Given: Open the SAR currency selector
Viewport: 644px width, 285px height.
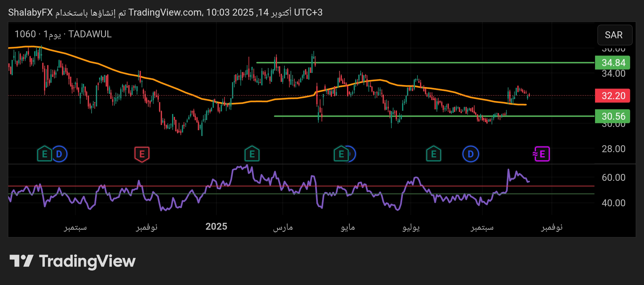Looking at the screenshot, I should coord(614,35).
